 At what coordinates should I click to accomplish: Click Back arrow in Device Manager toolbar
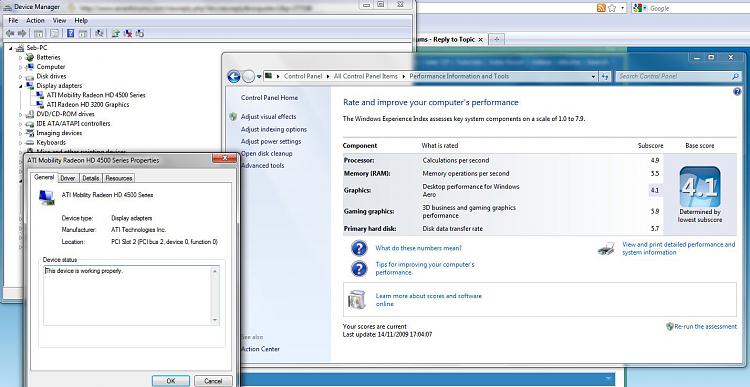(x=10, y=33)
